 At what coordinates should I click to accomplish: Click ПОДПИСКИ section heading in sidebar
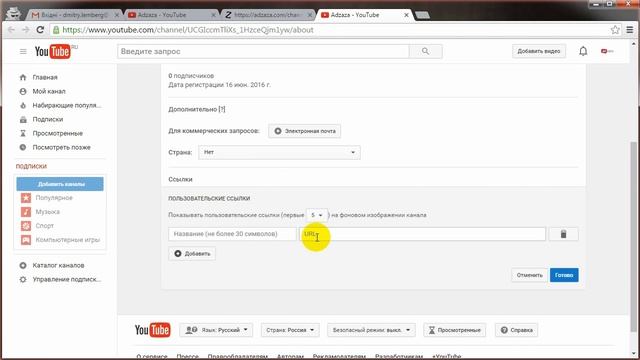pos(31,166)
